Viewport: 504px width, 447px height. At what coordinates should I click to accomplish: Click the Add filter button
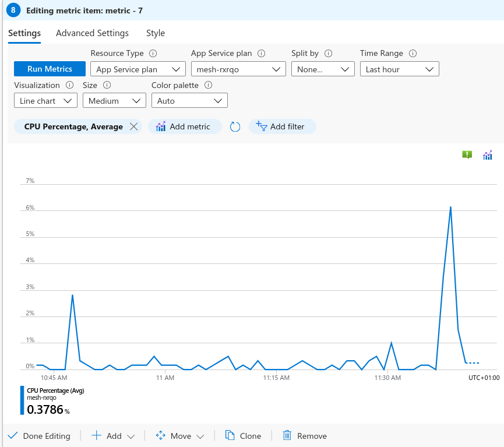click(282, 126)
